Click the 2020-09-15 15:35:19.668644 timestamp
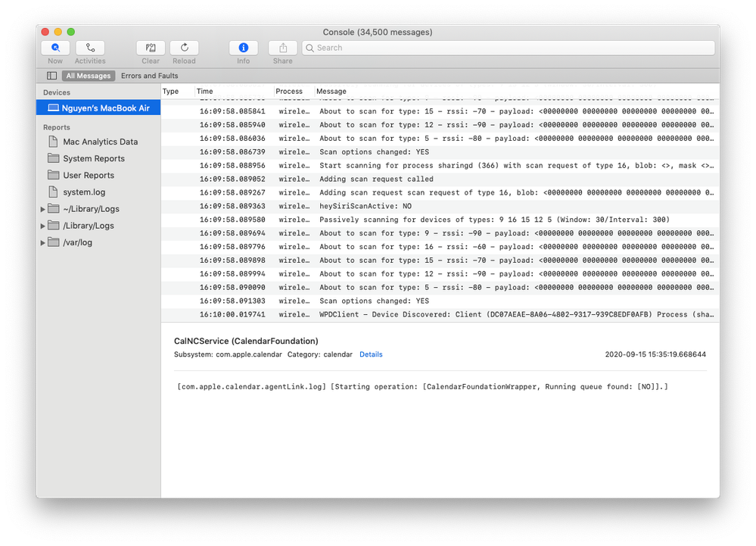The width and height of the screenshot is (756, 546). tap(655, 354)
